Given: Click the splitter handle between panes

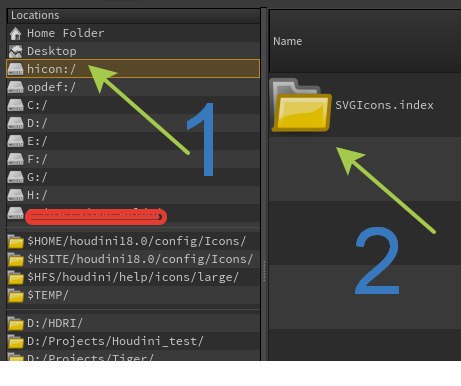Looking at the screenshot, I should coord(264,271).
